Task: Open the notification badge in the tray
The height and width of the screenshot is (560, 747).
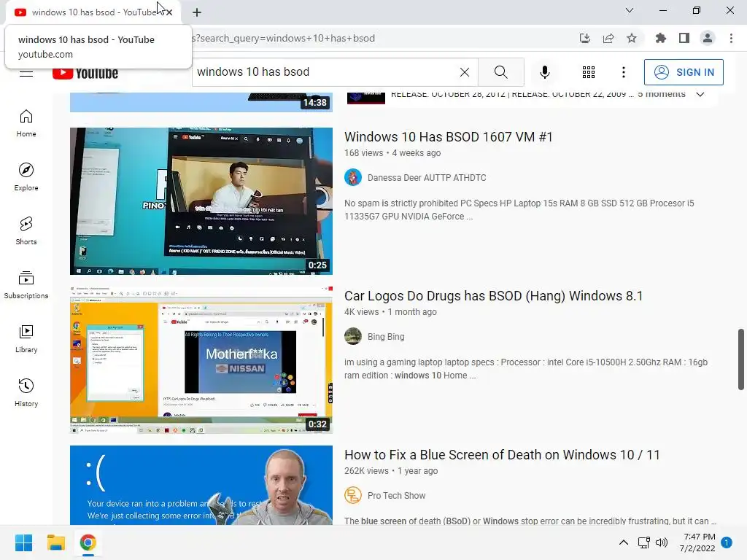Action: (x=727, y=542)
